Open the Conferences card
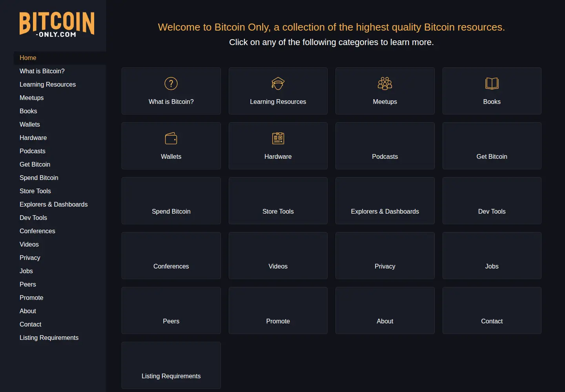The height and width of the screenshot is (392, 565). click(171, 256)
